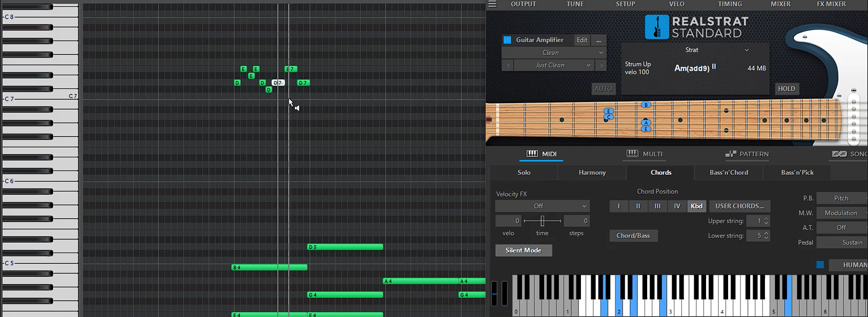
Task: Select the B4 note bar
Action: tap(270, 267)
